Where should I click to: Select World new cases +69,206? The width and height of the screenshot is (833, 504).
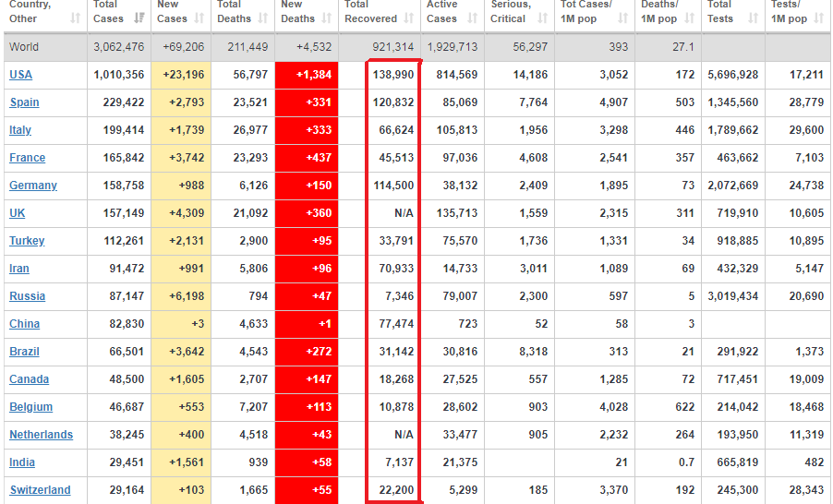(x=183, y=47)
